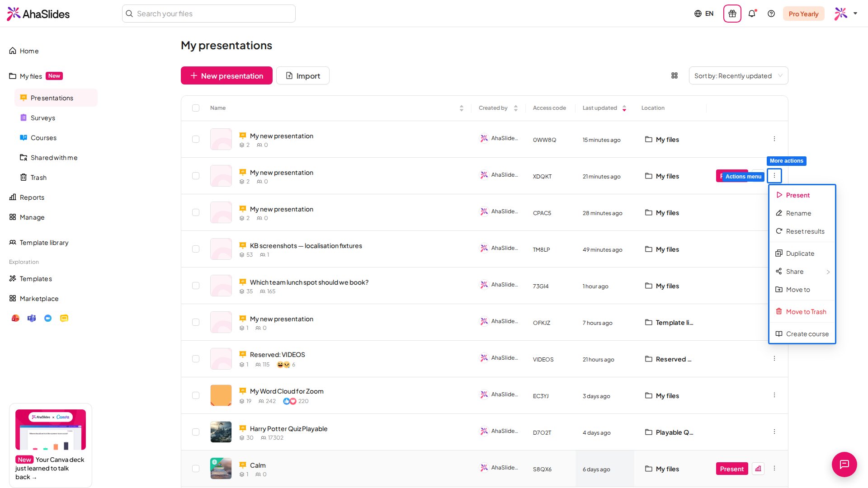Open the help question-mark icon

[x=771, y=14]
